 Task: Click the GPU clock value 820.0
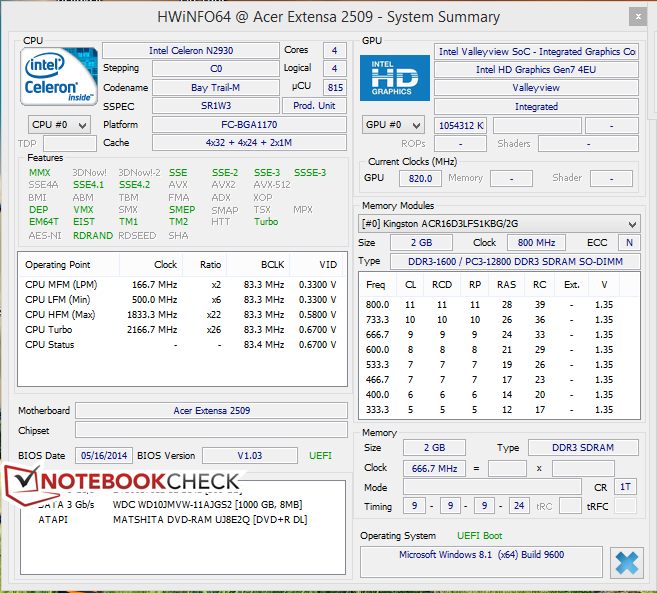coord(420,179)
